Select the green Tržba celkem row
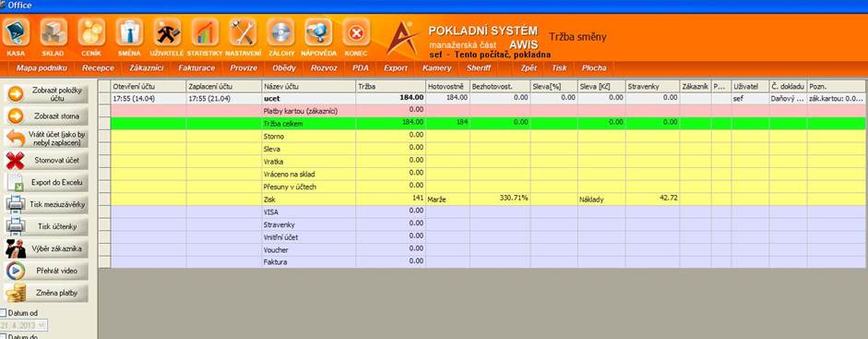868x339 pixels. tap(482, 124)
